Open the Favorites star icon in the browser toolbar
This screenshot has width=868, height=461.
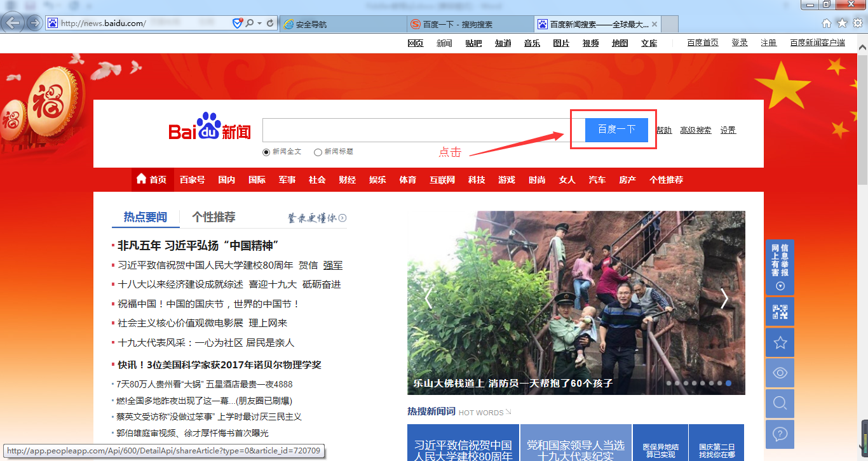point(842,23)
